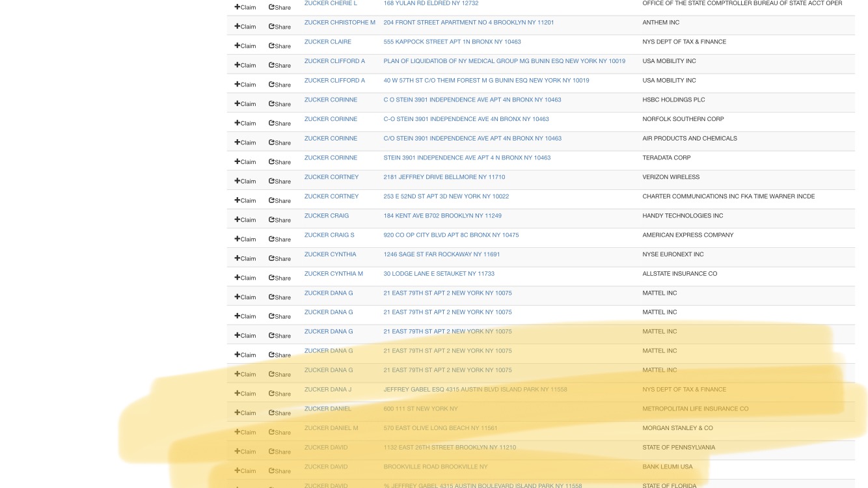The height and width of the screenshot is (488, 868).
Task: Open address BROOKVILLE ROAD BROOKVILLE NY
Action: click(435, 467)
